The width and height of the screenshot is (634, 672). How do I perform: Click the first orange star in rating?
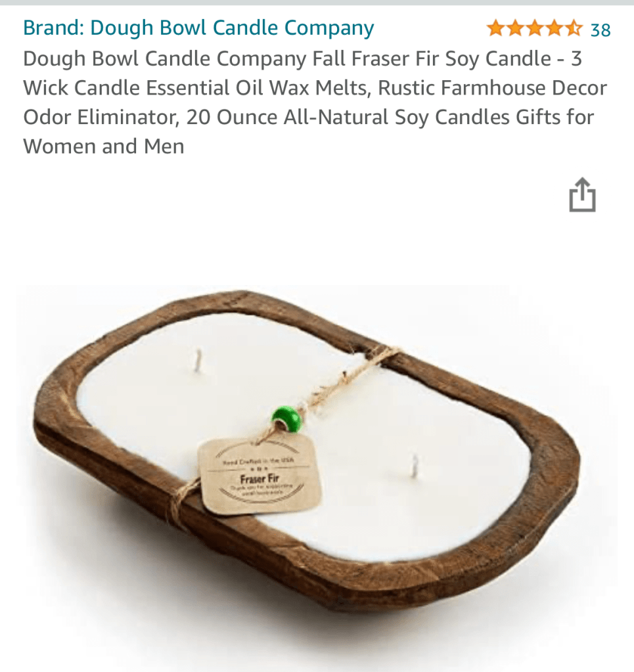[497, 29]
